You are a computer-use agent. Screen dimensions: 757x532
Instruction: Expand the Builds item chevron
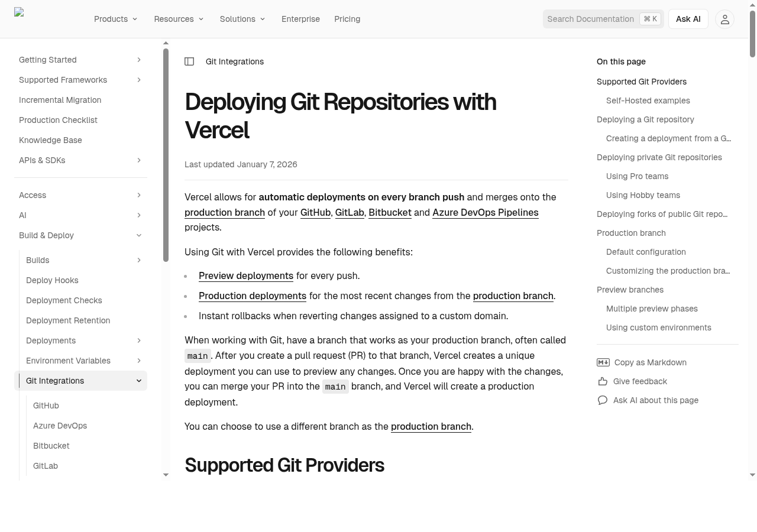(139, 260)
